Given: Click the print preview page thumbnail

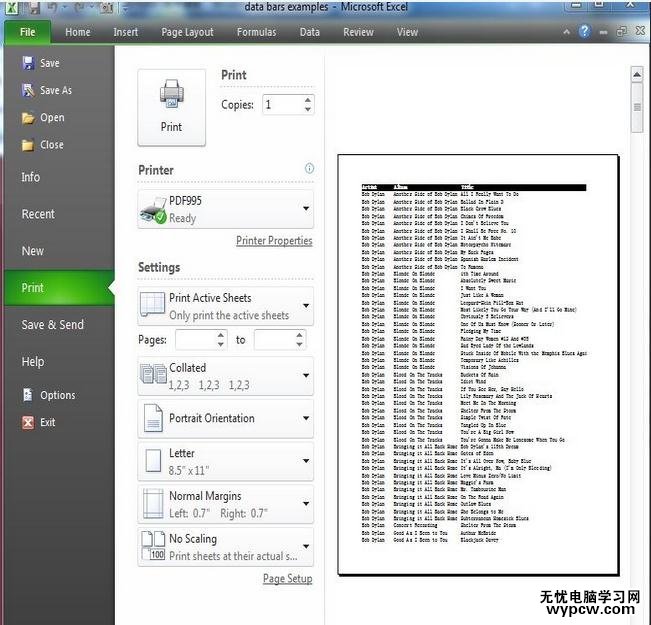Looking at the screenshot, I should [x=478, y=365].
